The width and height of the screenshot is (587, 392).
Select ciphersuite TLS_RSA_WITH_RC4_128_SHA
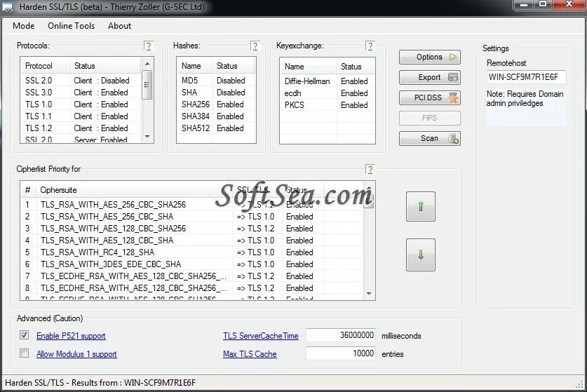[x=192, y=252]
